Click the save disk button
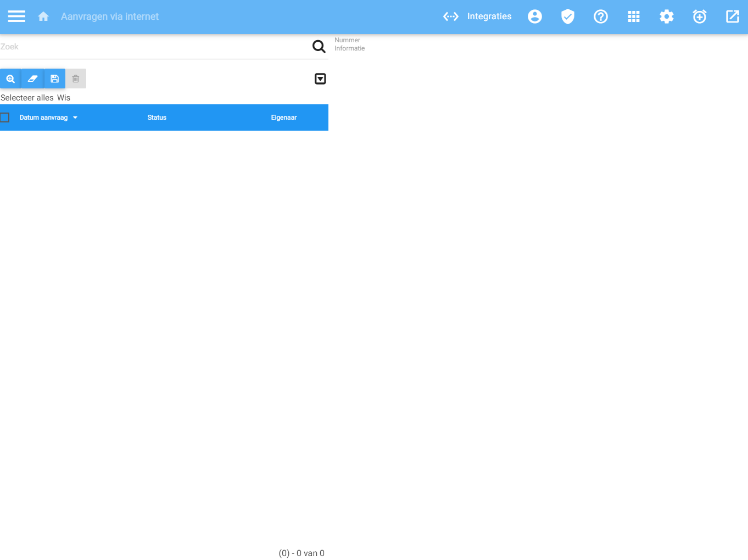748x560 pixels. (x=54, y=79)
